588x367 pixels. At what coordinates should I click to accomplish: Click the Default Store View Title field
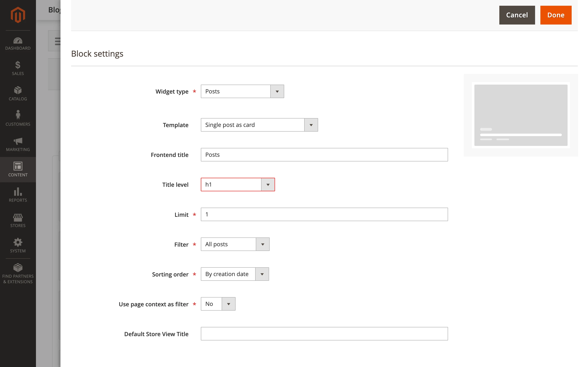tap(324, 334)
